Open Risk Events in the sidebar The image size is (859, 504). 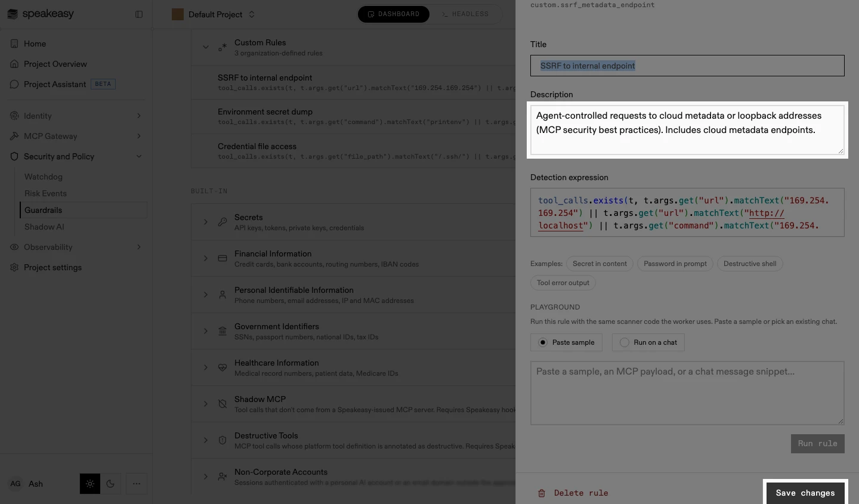(x=45, y=193)
